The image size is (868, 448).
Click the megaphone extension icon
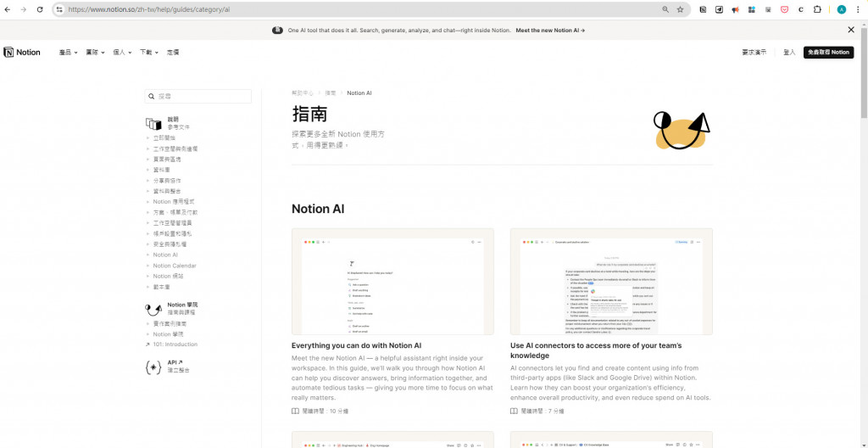click(x=735, y=9)
